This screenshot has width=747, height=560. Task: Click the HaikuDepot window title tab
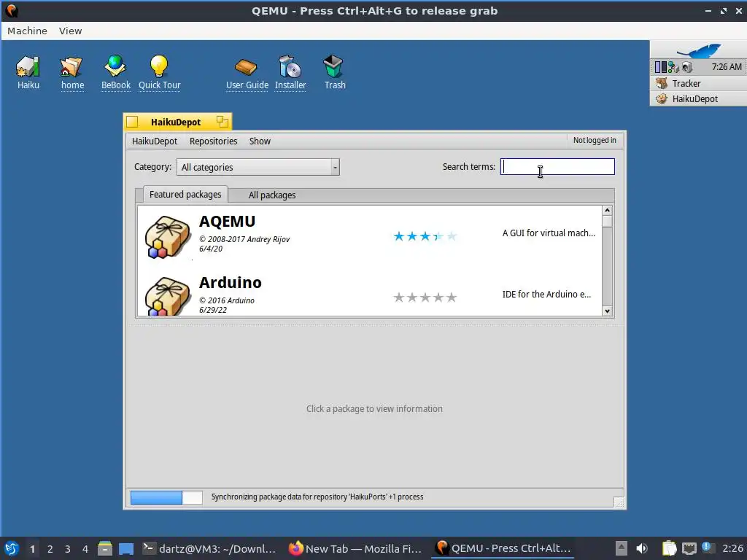click(177, 122)
